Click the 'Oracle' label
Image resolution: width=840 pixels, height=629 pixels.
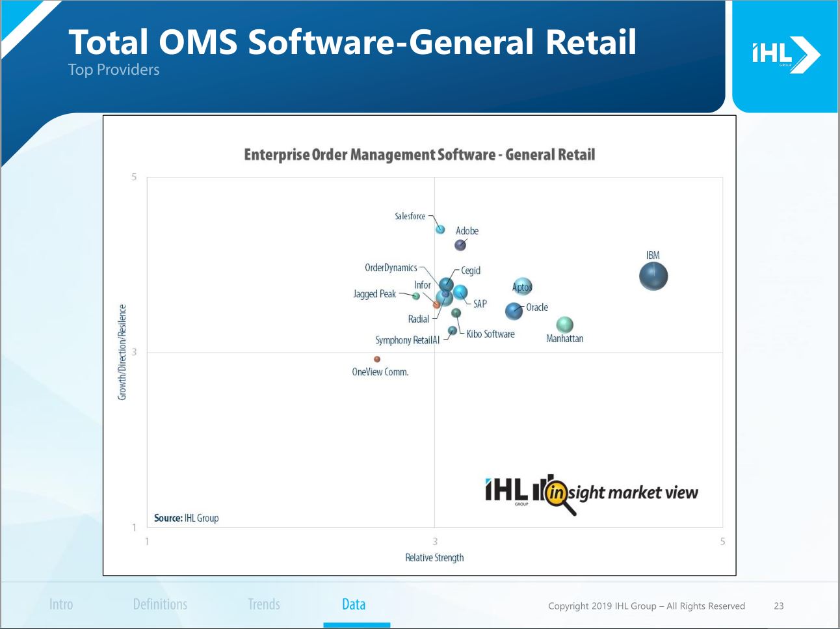[x=537, y=307]
